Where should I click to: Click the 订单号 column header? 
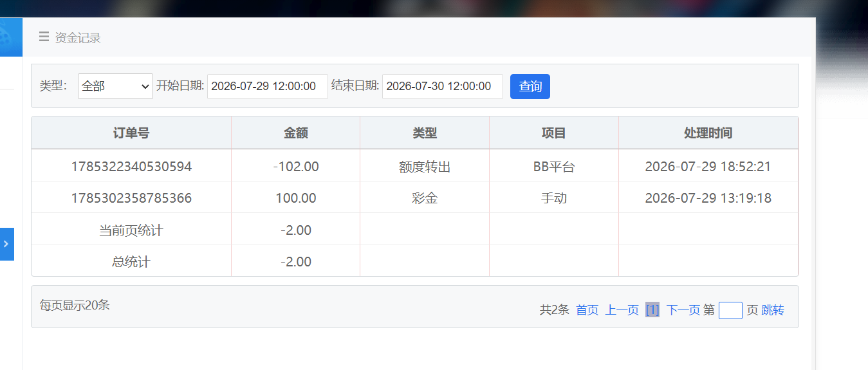(131, 133)
